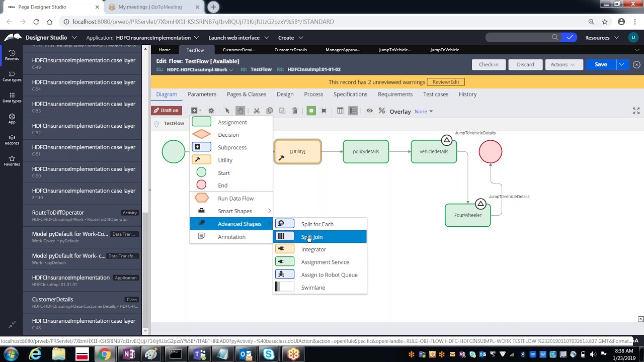Viewport: 644px width, 362px height.
Task: Open Favorites in left navigation
Action: (12, 161)
